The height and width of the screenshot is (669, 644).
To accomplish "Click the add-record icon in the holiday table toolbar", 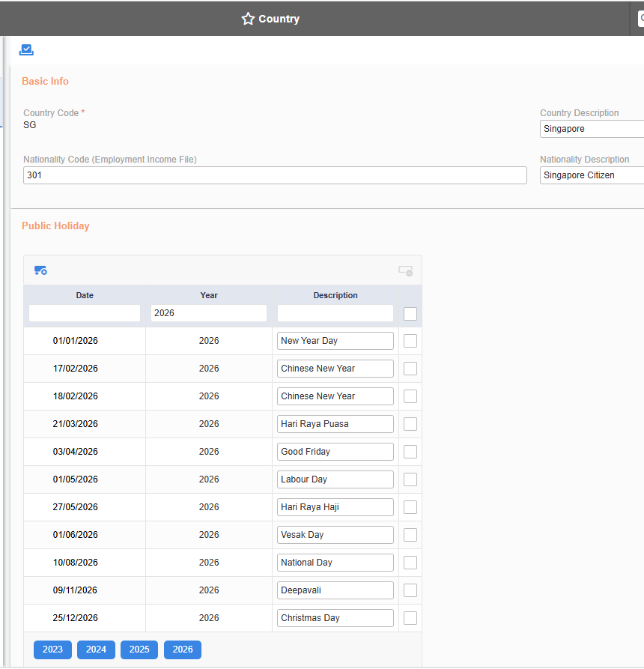I will click(40, 270).
